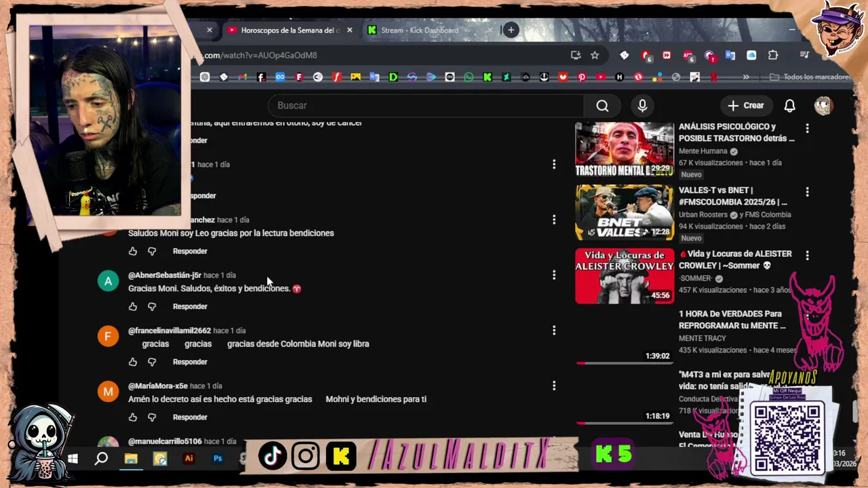The height and width of the screenshot is (488, 868).
Task: Open the YouTube bookmark icon in bookmarks bar
Action: coord(600,77)
